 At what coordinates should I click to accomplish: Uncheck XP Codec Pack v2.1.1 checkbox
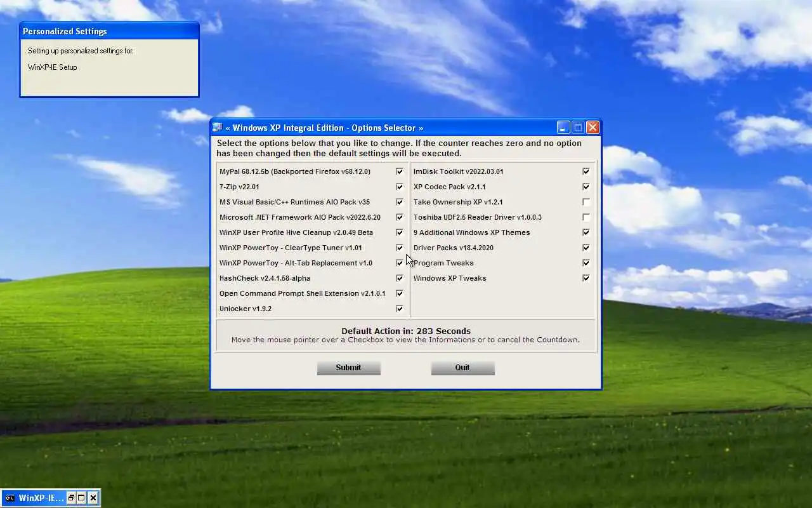point(586,187)
